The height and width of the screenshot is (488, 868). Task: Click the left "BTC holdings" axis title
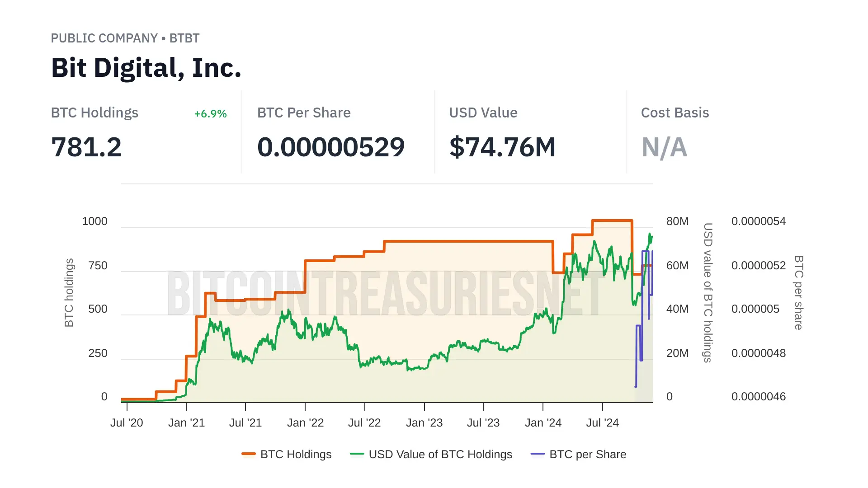pyautogui.click(x=69, y=292)
